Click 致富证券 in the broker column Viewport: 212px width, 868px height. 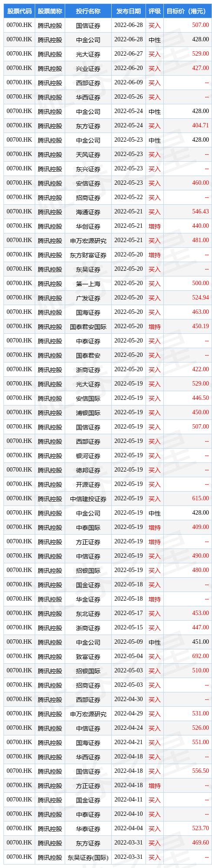click(88, 657)
